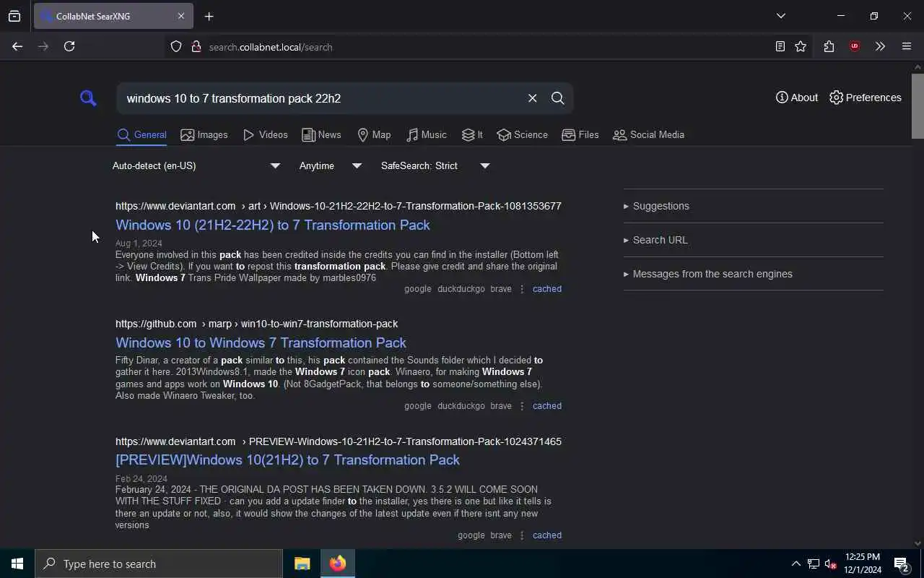This screenshot has width=924, height=578.
Task: Open File Explorer from the taskbar
Action: 302,564
